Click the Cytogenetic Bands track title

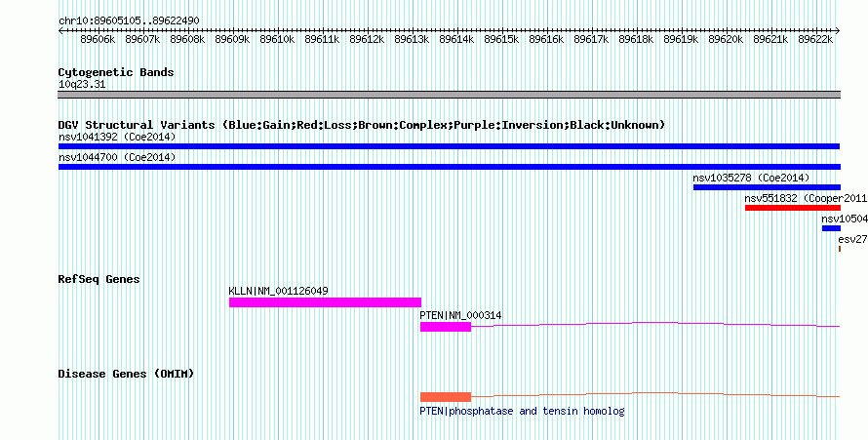point(116,72)
